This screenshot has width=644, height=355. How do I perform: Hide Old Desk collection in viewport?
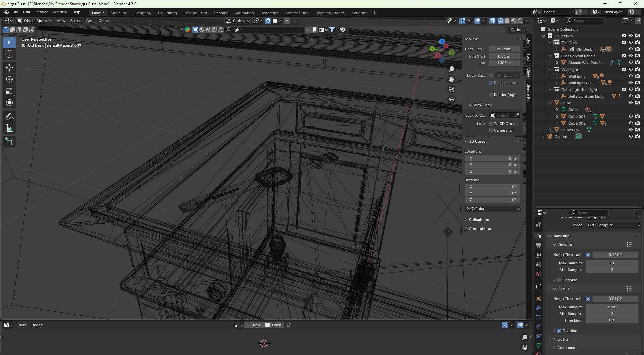[631, 43]
